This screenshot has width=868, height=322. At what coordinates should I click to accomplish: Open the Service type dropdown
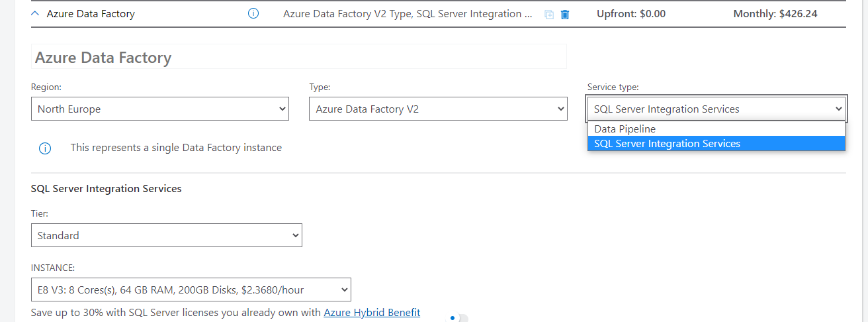tap(716, 109)
